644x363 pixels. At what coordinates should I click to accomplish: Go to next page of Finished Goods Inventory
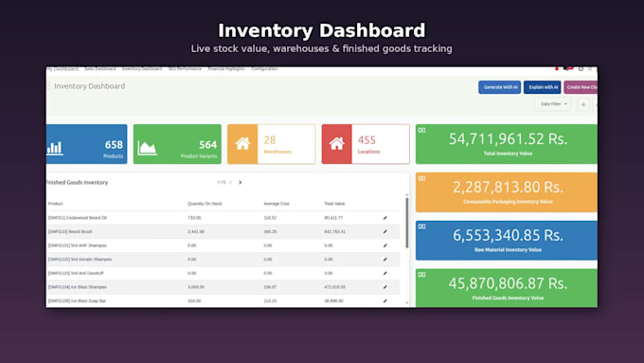coord(241,183)
